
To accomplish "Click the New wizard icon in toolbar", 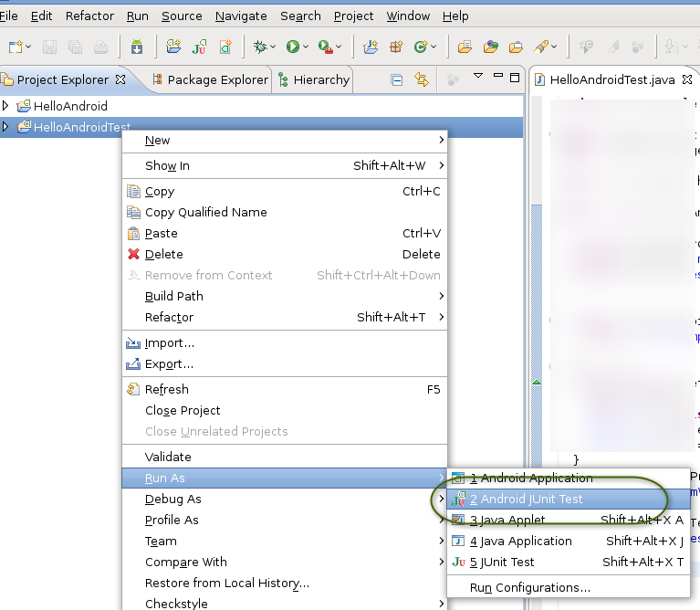I will (16, 47).
